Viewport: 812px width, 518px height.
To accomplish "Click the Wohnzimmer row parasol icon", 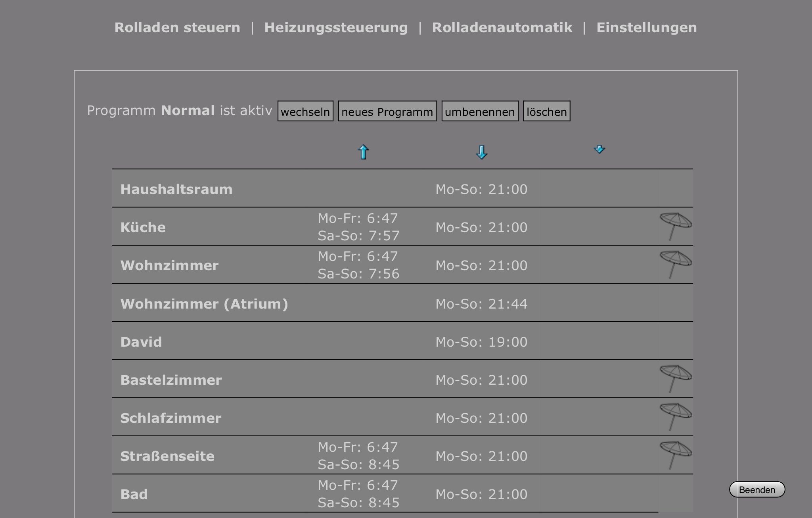I will (x=675, y=265).
